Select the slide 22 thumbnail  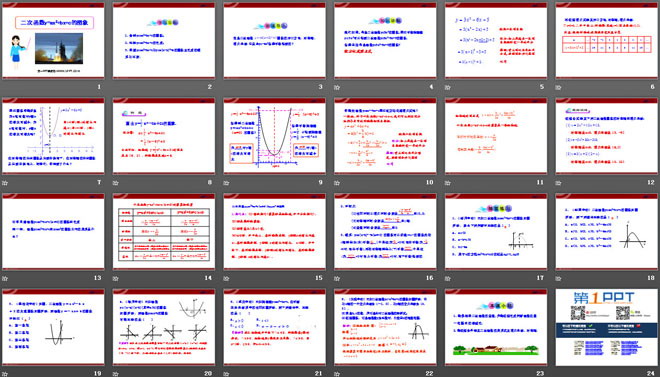pyautogui.click(x=385, y=327)
